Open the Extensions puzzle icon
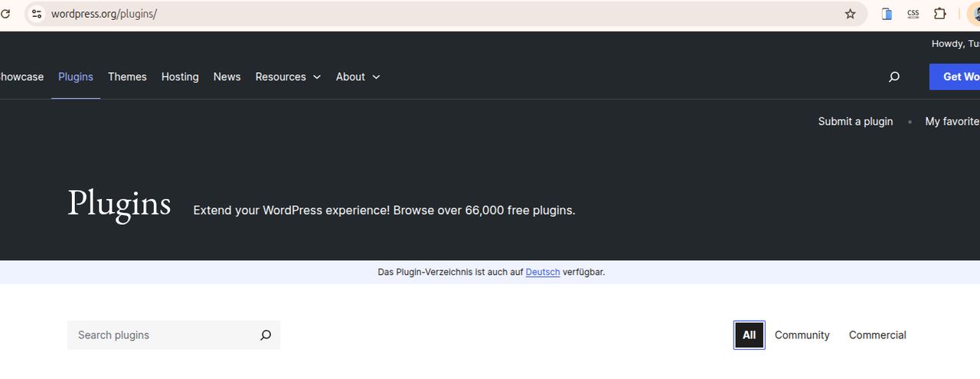980x379 pixels. point(940,14)
